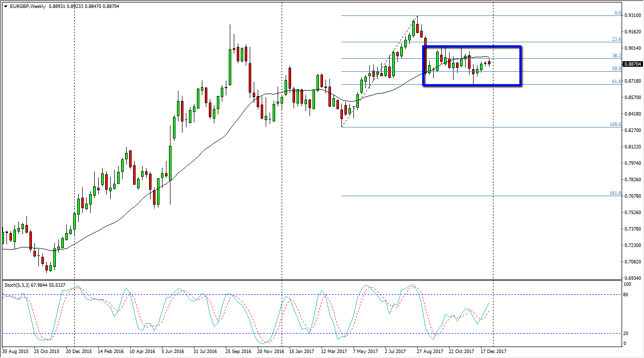Click the 0.69340 price axis label
Viewport: 644px width, 358px height.
(632, 278)
